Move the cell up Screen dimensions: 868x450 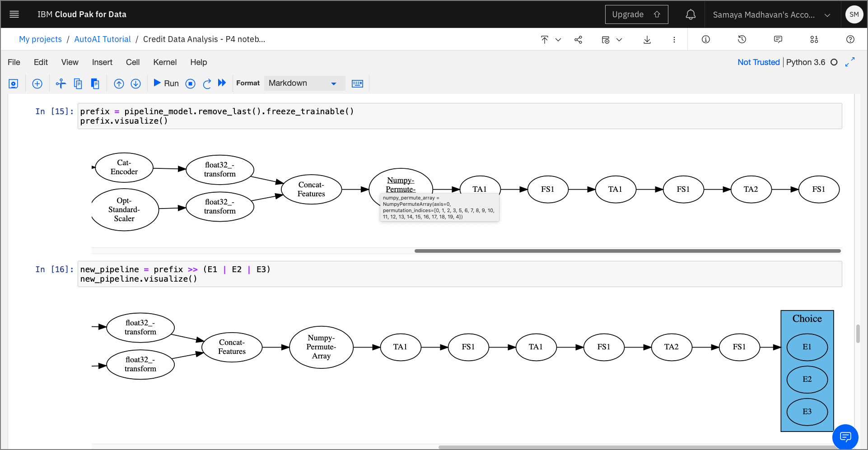pos(119,84)
